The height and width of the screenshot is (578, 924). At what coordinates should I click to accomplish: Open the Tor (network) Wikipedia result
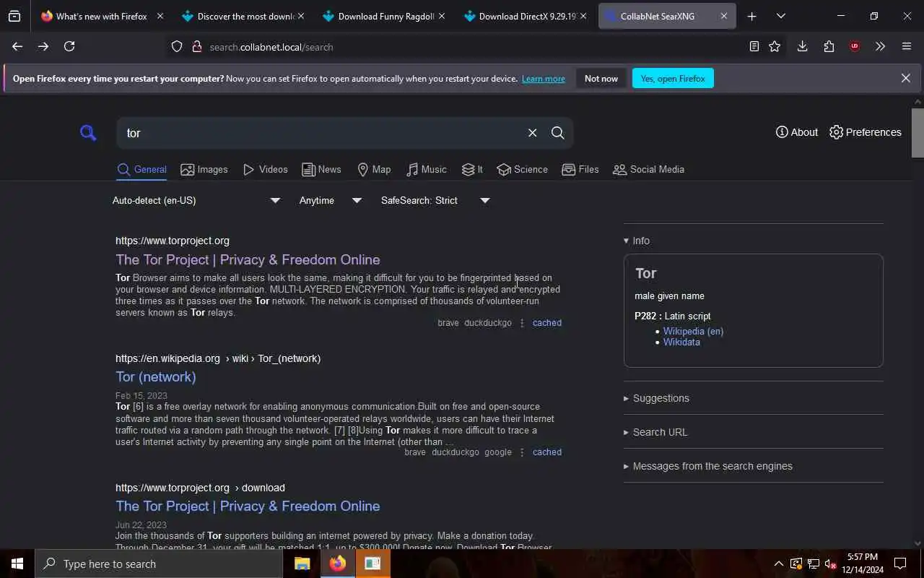[156, 376]
